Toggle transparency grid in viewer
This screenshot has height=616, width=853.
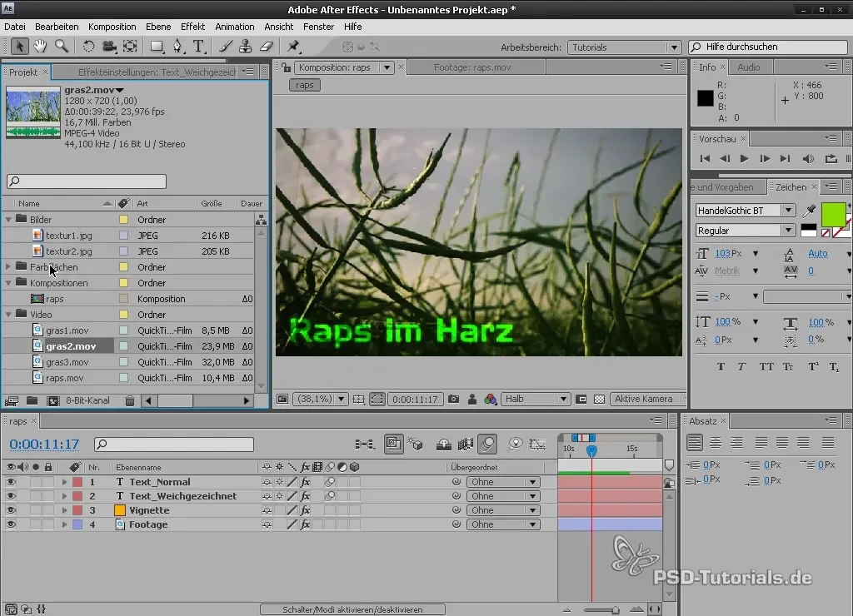pyautogui.click(x=599, y=399)
